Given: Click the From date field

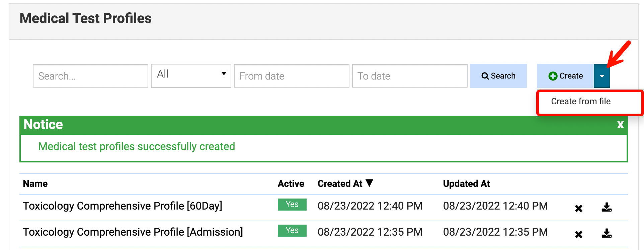Looking at the screenshot, I should click(291, 76).
